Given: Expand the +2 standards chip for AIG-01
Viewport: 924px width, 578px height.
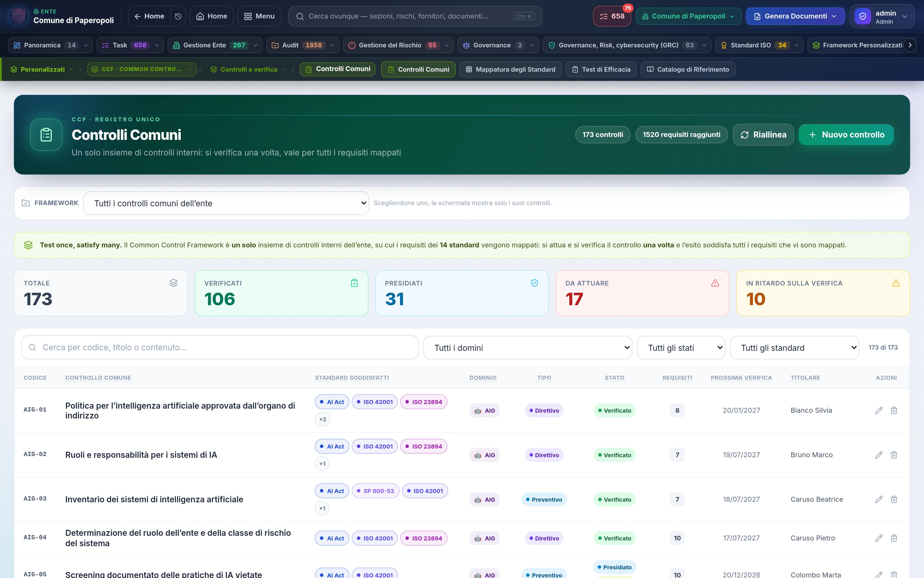Looking at the screenshot, I should tap(323, 419).
